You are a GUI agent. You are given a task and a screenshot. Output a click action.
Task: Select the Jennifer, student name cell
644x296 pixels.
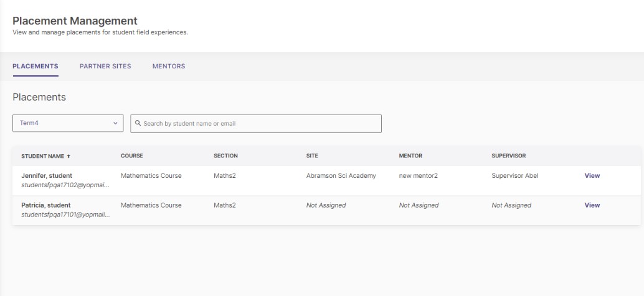pyautogui.click(x=47, y=176)
